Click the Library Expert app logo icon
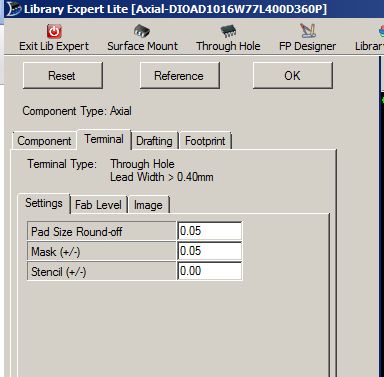Image resolution: width=384 pixels, height=377 pixels. point(13,9)
